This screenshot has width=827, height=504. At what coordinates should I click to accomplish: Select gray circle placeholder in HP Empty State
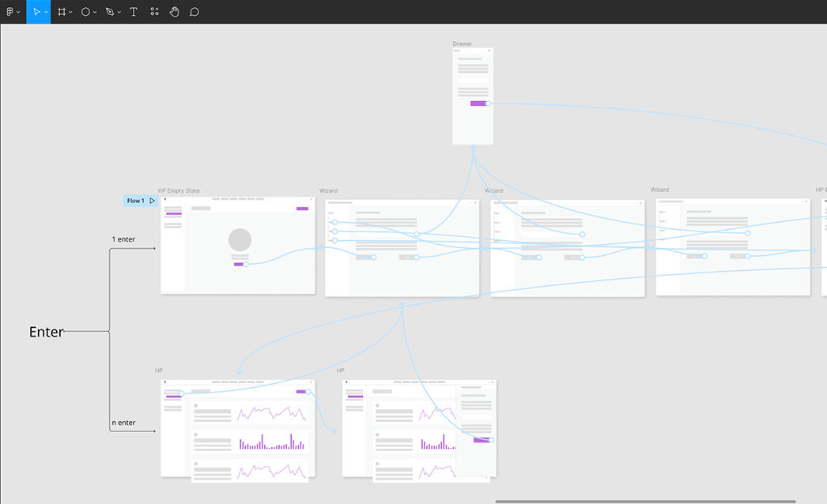(240, 240)
